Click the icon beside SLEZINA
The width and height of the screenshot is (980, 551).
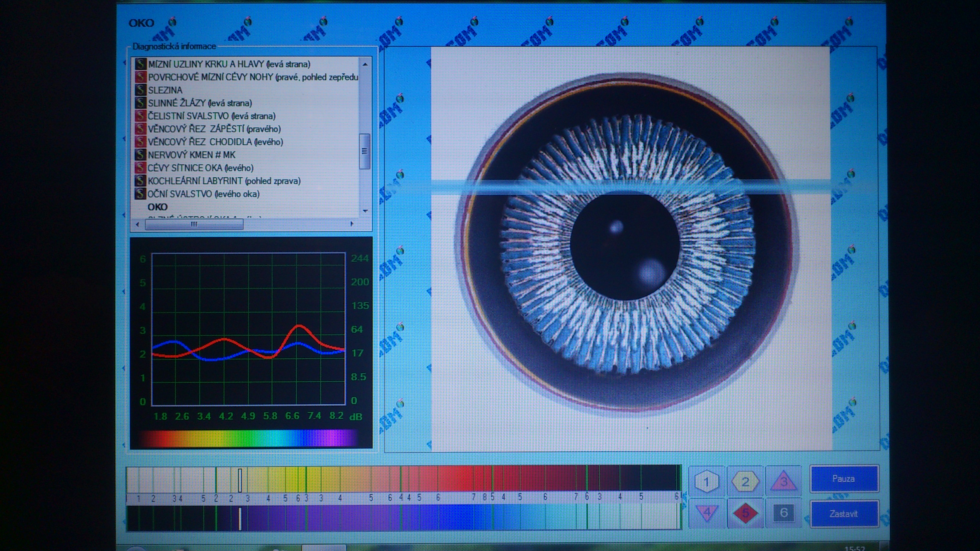click(141, 90)
